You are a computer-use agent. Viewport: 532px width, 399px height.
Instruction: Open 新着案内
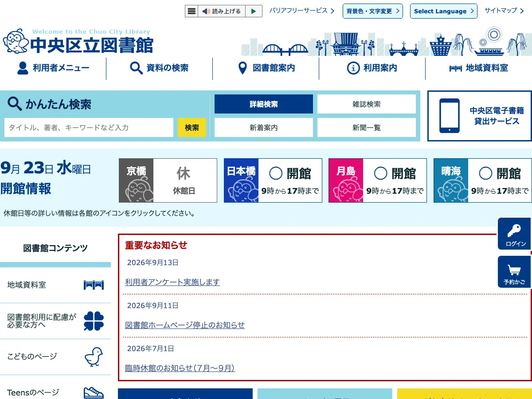(264, 127)
